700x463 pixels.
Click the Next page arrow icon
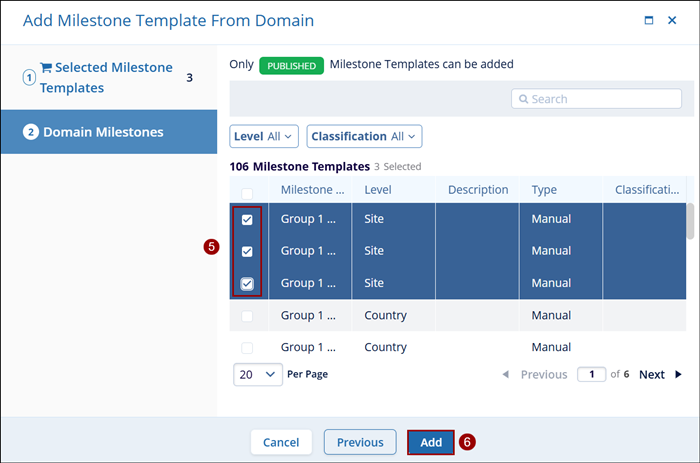coord(678,375)
